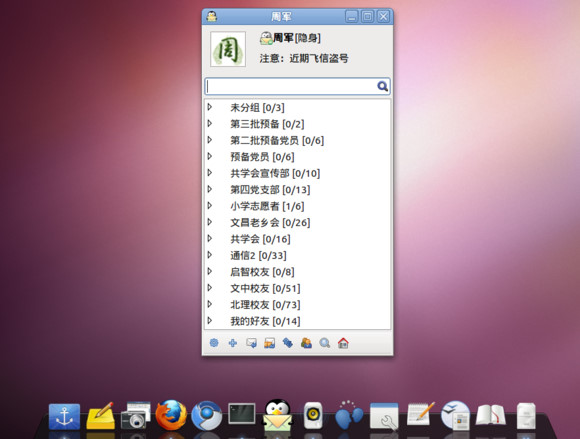This screenshot has width=580, height=439.
Task: Click the 注意：近期飞信盗号 signature text
Action: point(304,58)
